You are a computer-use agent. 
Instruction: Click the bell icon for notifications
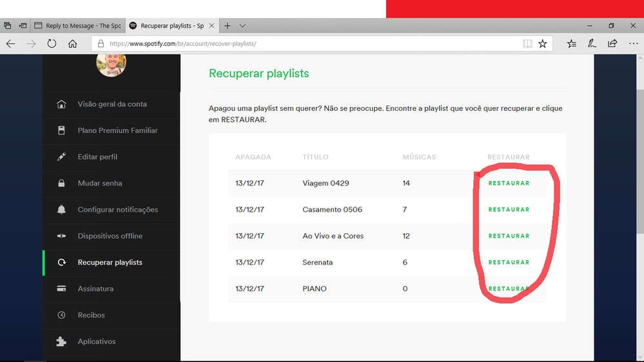pyautogui.click(x=61, y=209)
